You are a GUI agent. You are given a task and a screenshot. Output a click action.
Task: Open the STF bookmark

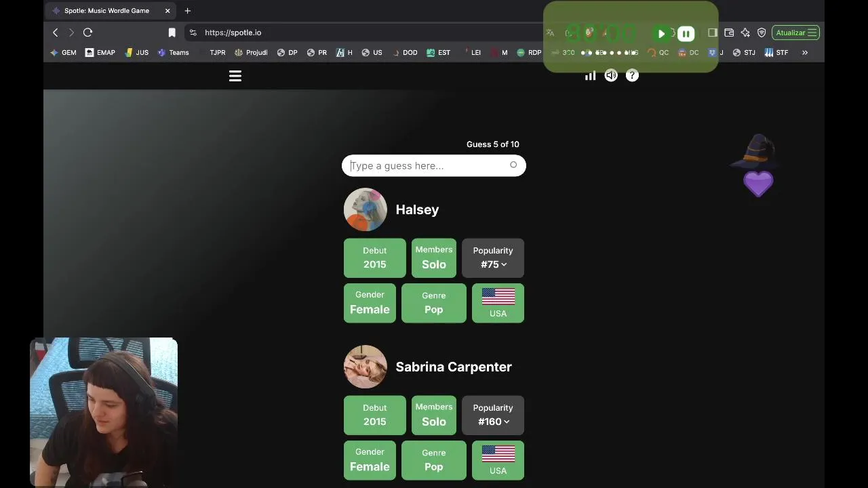[x=776, y=52]
